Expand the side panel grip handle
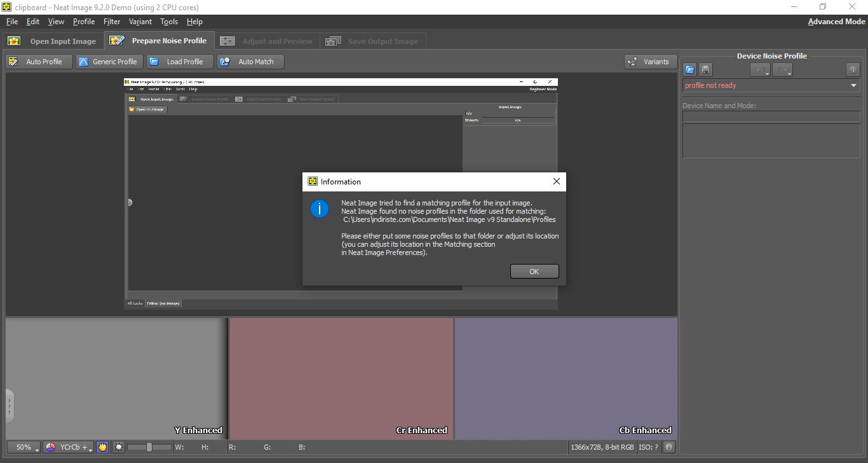Screen dimensions: 868x463 pyautogui.click(x=10, y=406)
